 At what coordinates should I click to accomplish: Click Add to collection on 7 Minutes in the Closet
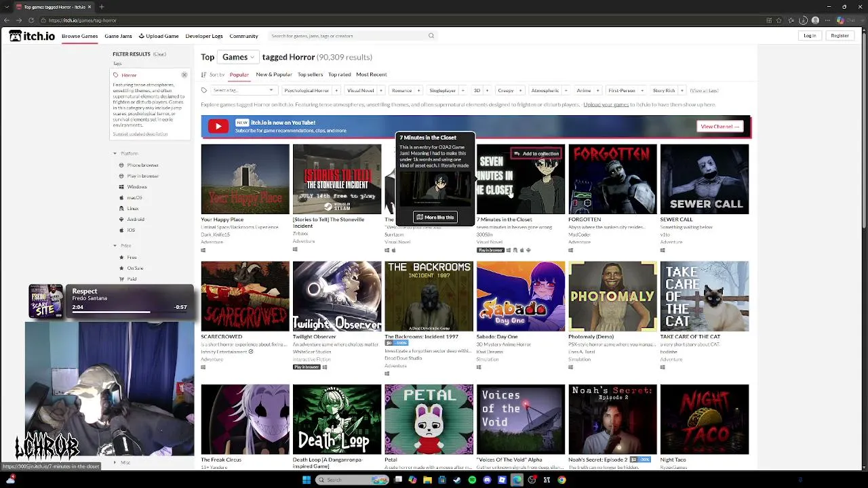click(536, 154)
